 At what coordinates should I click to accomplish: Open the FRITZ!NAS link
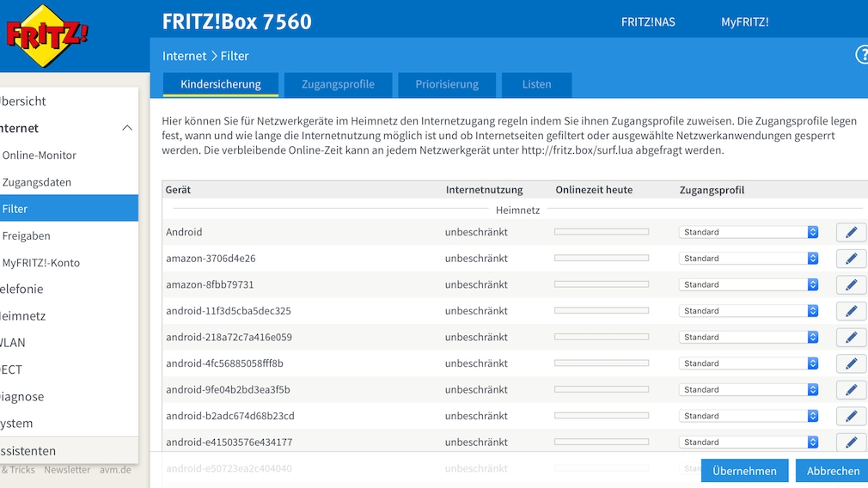click(648, 22)
